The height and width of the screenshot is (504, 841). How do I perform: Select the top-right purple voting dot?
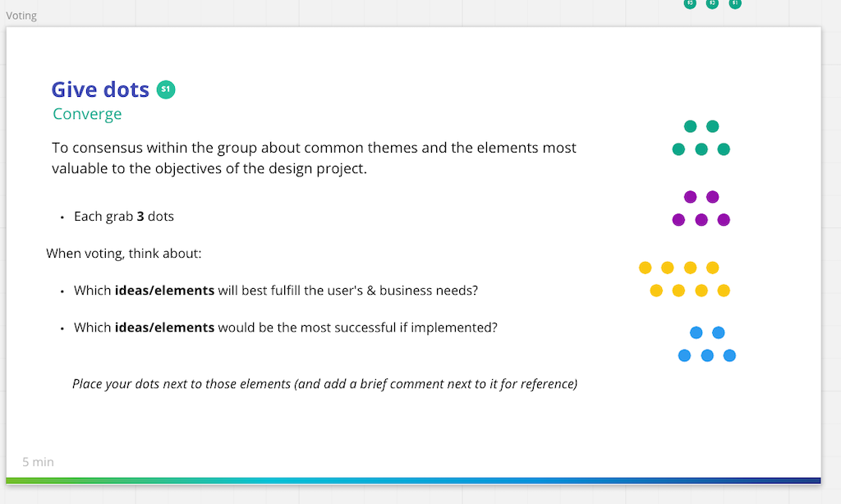coord(713,197)
